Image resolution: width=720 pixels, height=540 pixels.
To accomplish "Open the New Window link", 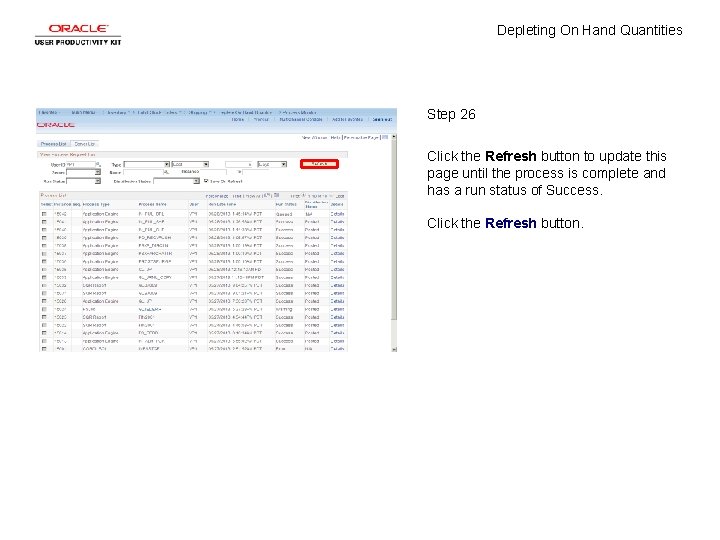I will (314, 137).
